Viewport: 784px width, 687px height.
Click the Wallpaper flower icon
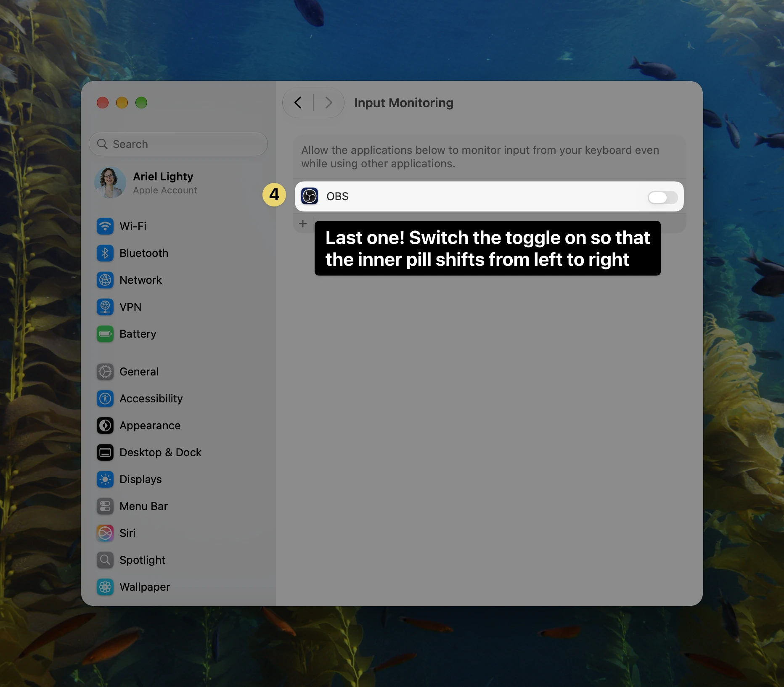(105, 587)
